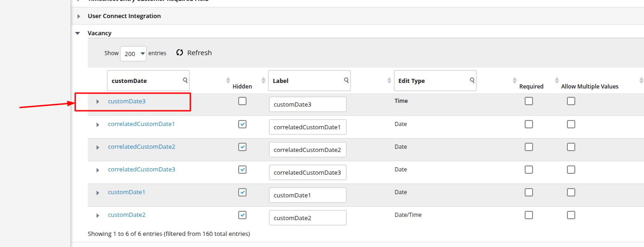Click the correlatedCustomDate3 label text box
Viewport: 644px width, 247px height.
coord(308,172)
